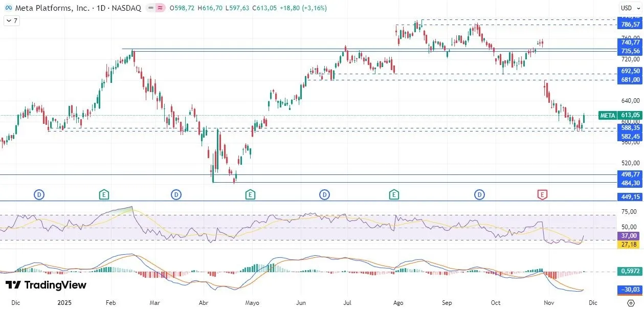Screen dimensions: 644x309
Task: Click the MACD −30,03 value label
Action: 630,290
